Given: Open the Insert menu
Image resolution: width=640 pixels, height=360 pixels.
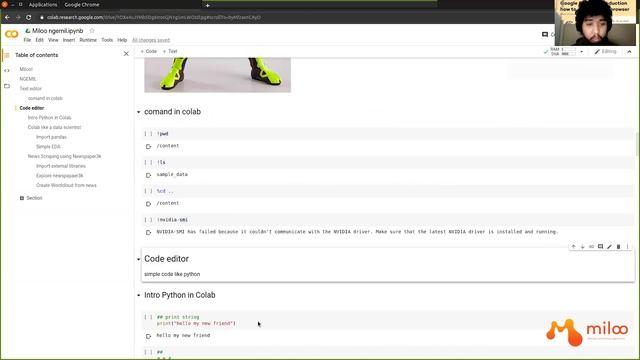Looking at the screenshot, I should (69, 40).
